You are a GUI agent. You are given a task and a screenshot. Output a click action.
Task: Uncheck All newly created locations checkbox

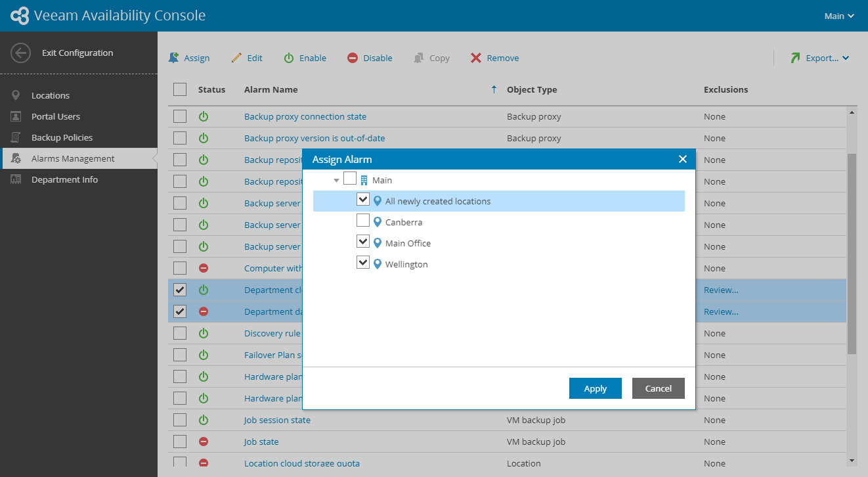point(363,199)
